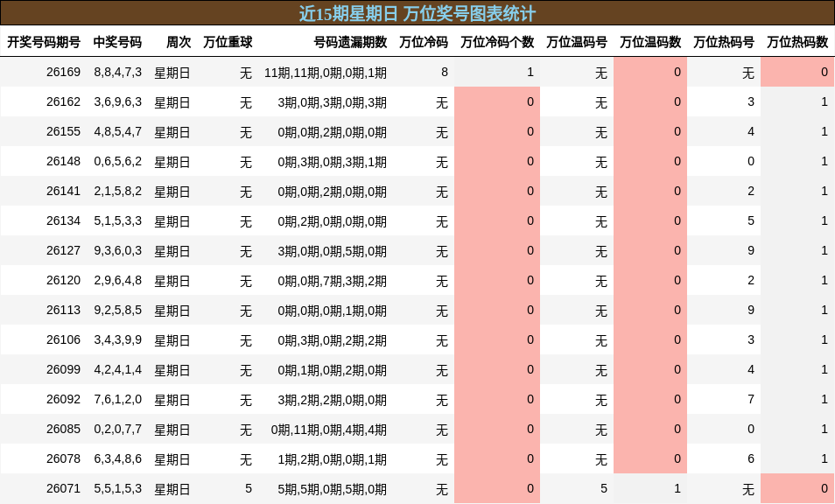Click issue number 26134

(x=63, y=220)
